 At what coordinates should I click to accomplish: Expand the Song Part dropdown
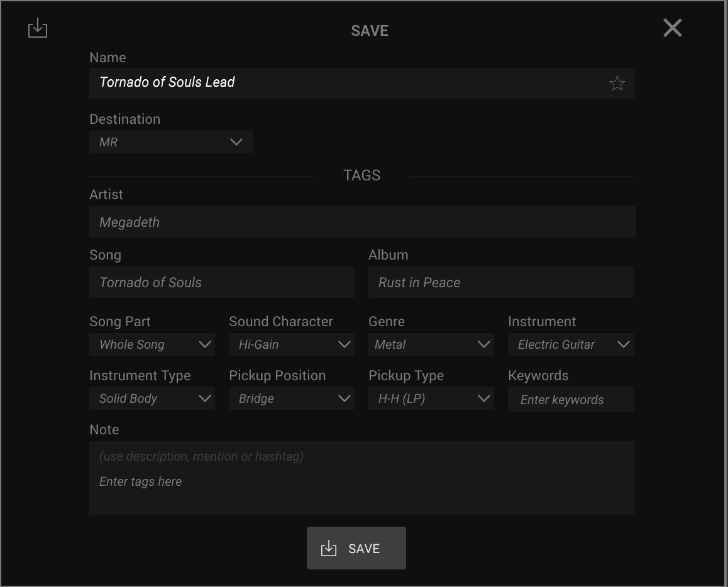point(152,344)
